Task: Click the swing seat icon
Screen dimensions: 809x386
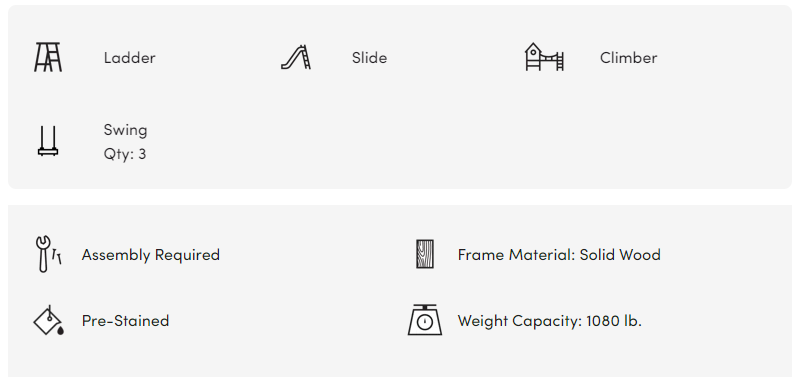Action: click(x=48, y=141)
